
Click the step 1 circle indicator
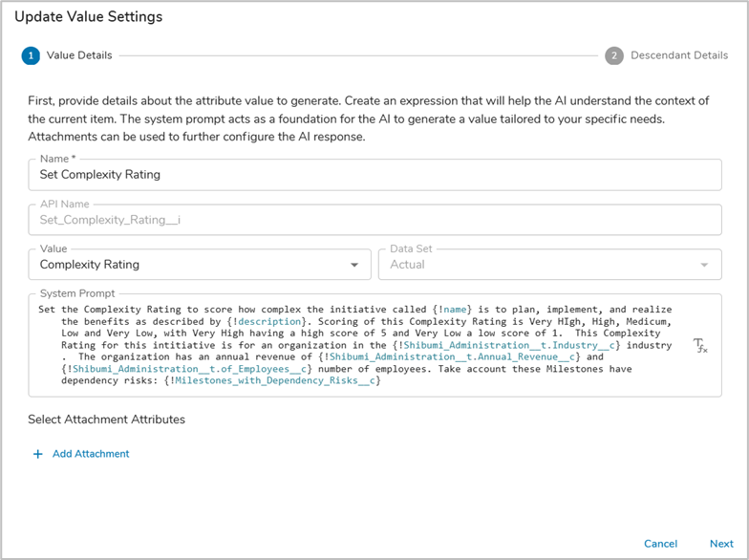point(31,55)
